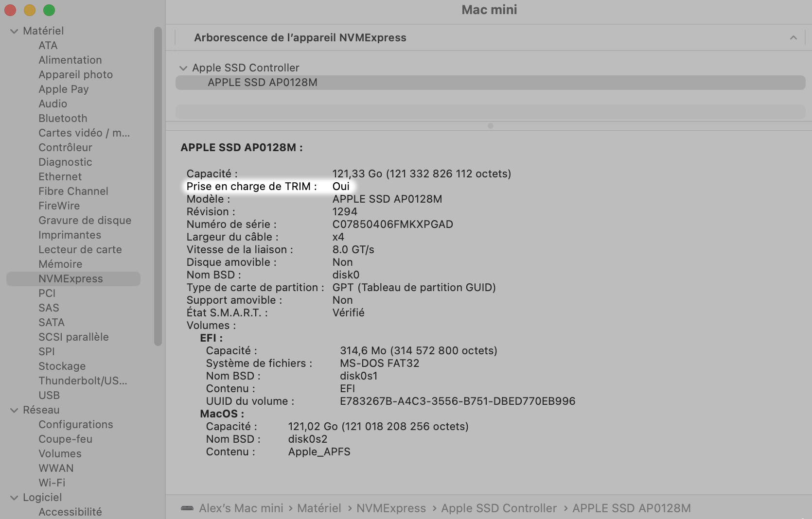
Task: Select Stockage in the sidebar
Action: pos(62,366)
